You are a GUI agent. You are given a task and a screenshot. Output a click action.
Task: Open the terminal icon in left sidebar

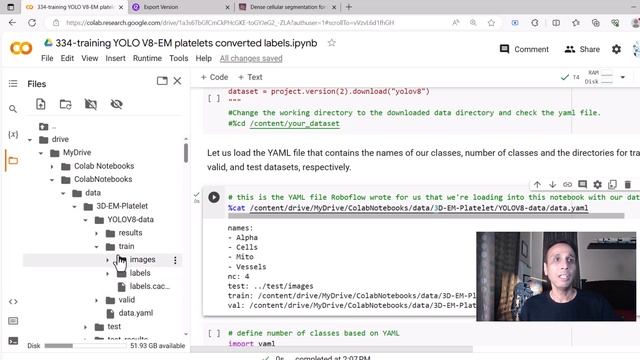tap(13, 341)
